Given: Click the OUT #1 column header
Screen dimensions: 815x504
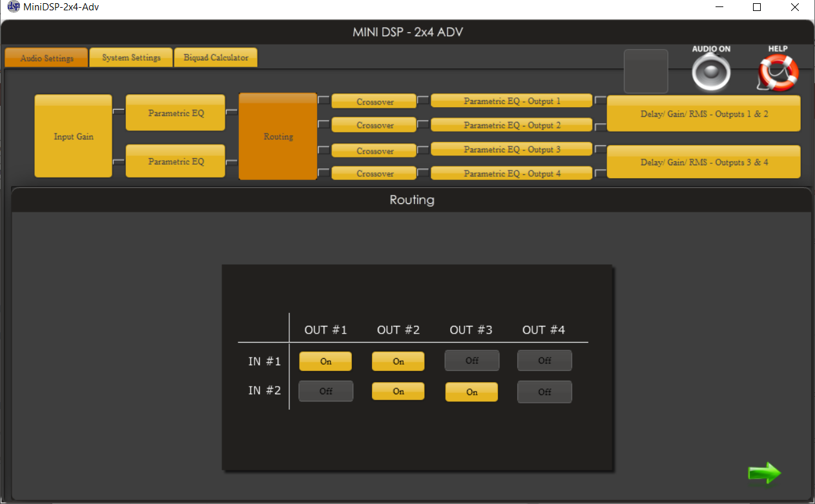Looking at the screenshot, I should pos(325,330).
